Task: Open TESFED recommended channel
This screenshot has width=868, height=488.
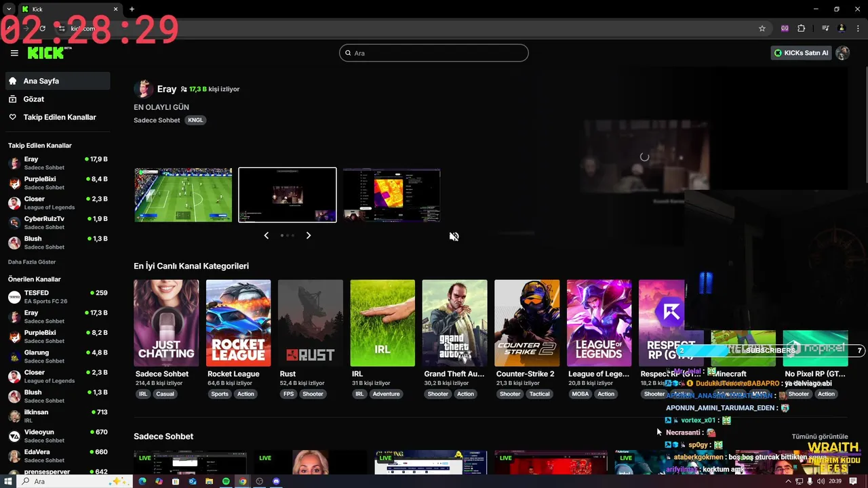Action: coord(58,296)
